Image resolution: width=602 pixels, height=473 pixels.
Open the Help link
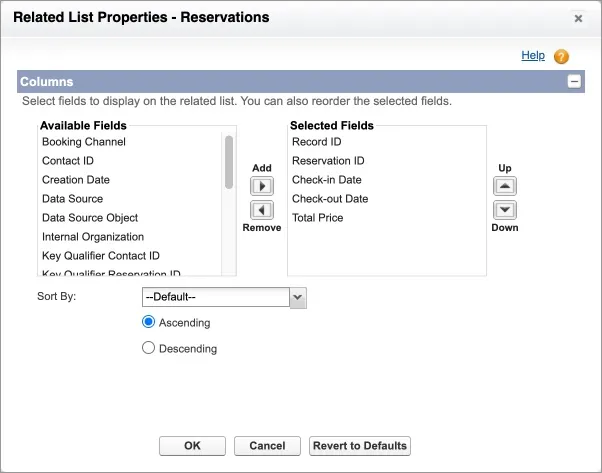pos(533,56)
